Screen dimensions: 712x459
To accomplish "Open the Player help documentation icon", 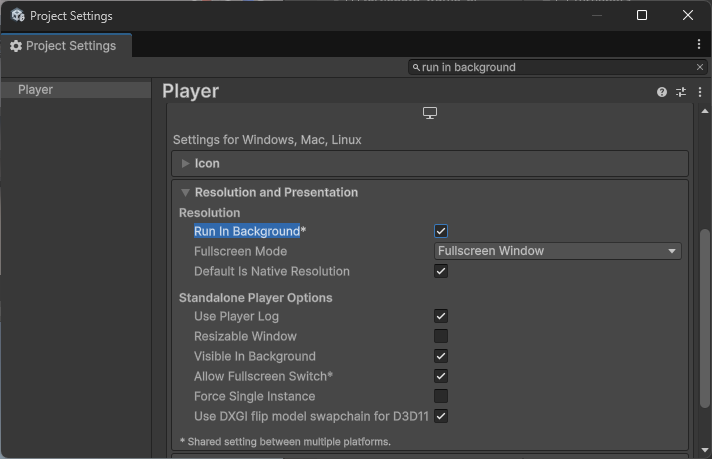I will [662, 92].
